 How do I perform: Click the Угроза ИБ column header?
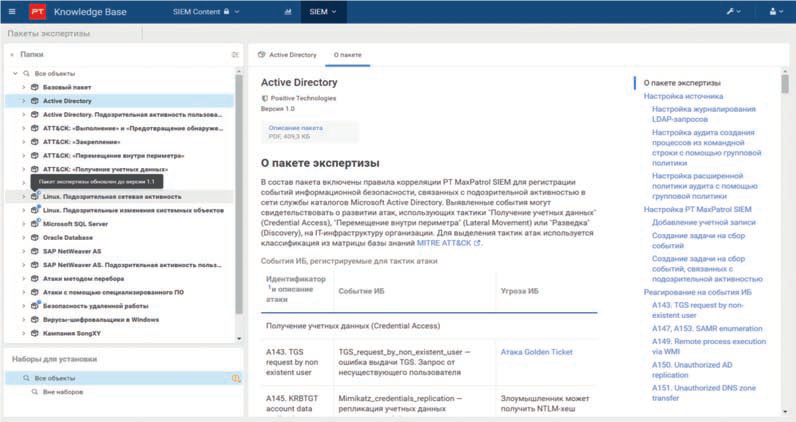519,291
